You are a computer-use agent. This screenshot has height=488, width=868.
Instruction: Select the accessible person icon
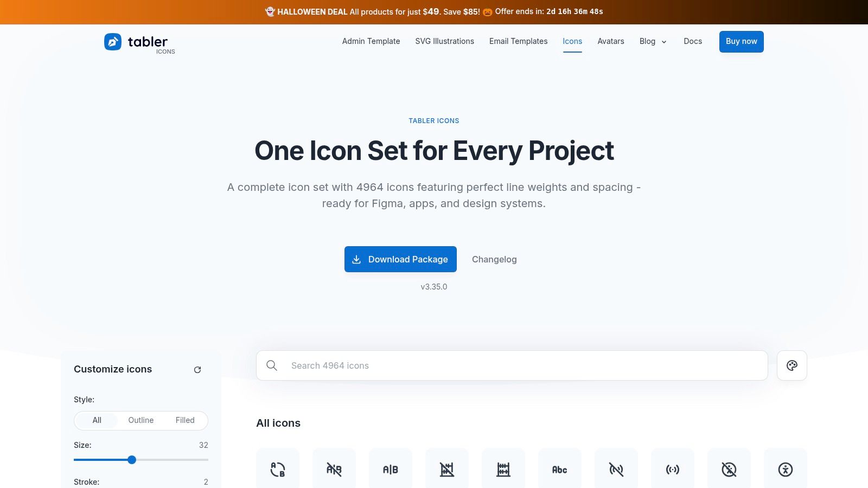(x=786, y=469)
